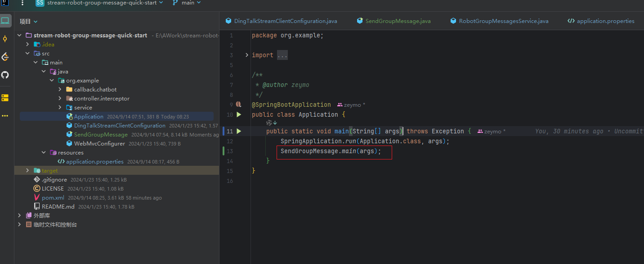Expand 临时文件和控制台 node
The height and width of the screenshot is (264, 644).
click(19, 225)
